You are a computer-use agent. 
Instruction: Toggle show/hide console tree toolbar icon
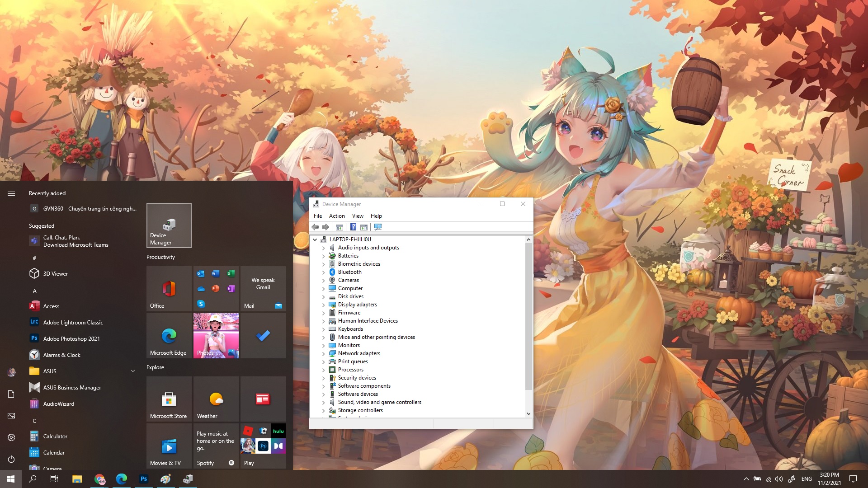pos(340,227)
